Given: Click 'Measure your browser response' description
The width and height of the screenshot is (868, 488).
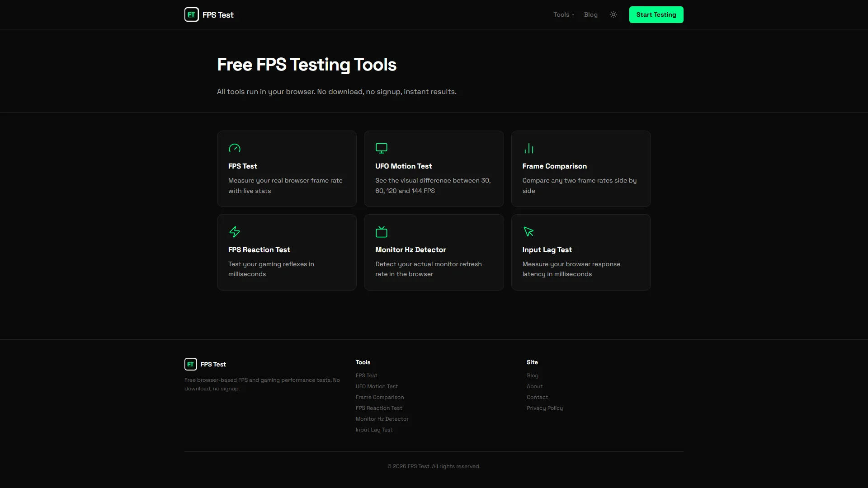Looking at the screenshot, I should pos(571,269).
